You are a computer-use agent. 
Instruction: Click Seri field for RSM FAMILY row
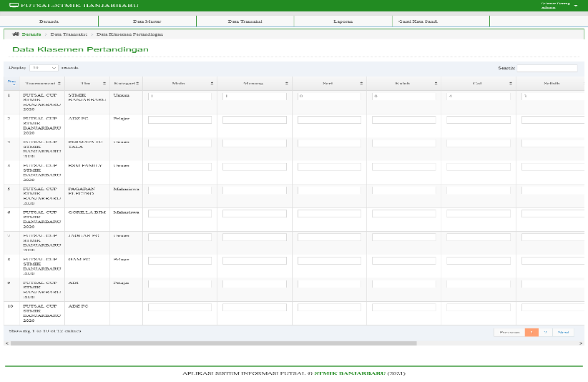329,167
